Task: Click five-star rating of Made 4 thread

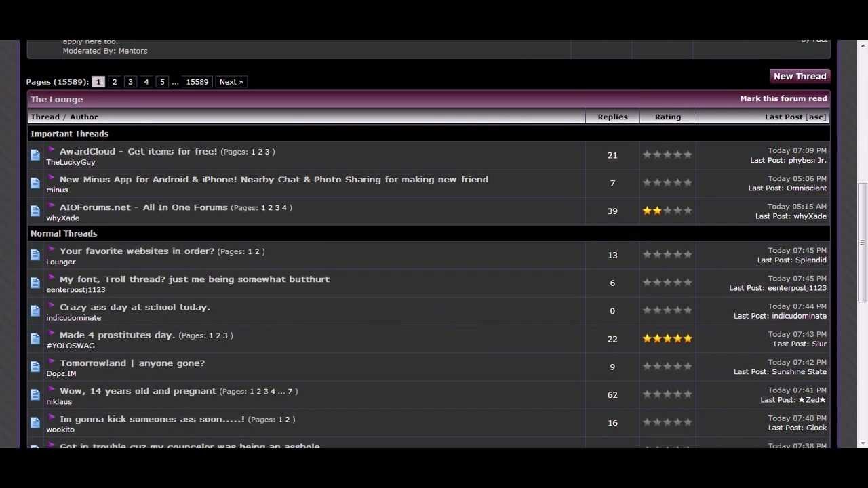Action: click(667, 338)
